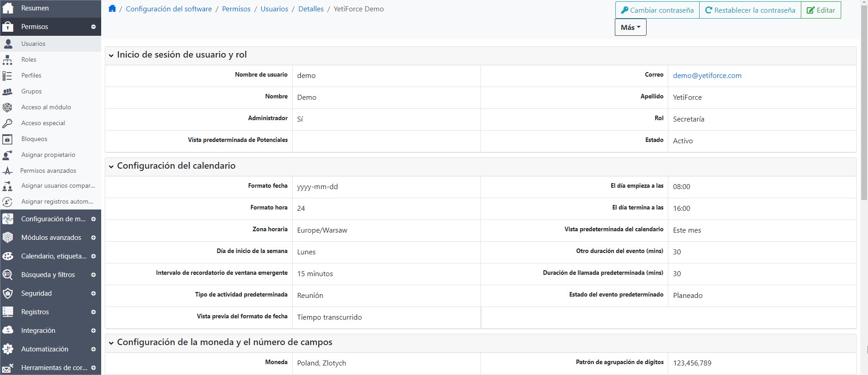Click the Herramientas de correo envelope icon
Screen dimensions: 868x375
[x=8, y=367]
